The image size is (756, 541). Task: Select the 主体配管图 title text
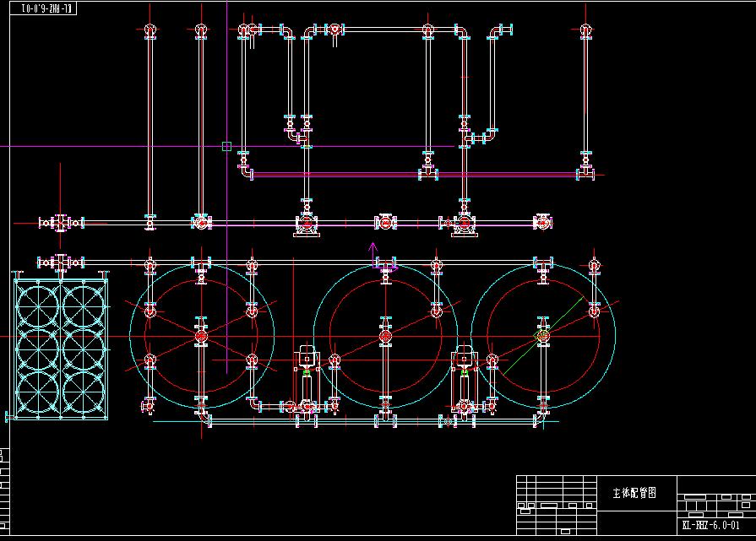click(634, 493)
